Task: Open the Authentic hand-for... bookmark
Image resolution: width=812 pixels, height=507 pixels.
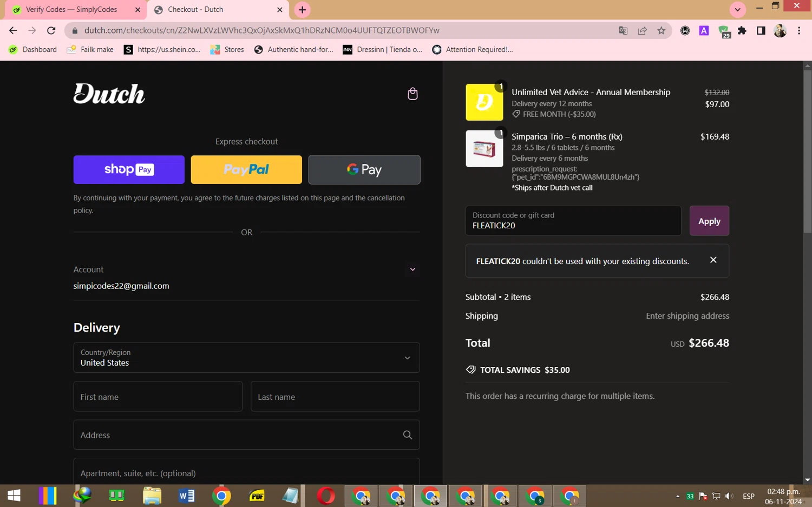Action: pos(293,49)
